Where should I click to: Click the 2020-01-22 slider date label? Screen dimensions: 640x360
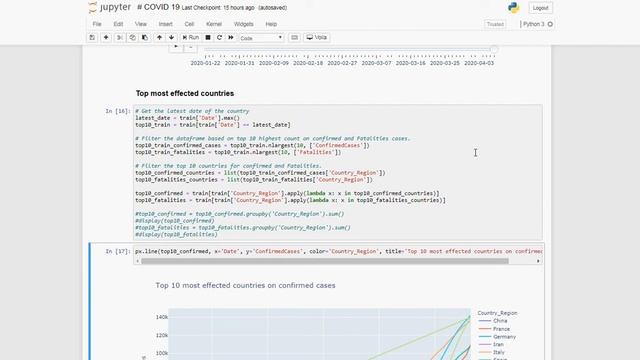coord(205,63)
